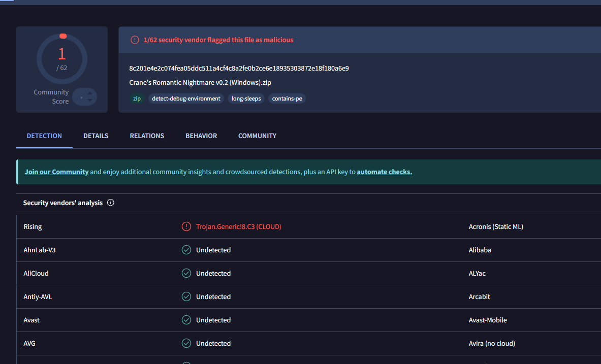Click the 1/62 detection score ring
Screen dimensions: 601x364
click(x=62, y=59)
